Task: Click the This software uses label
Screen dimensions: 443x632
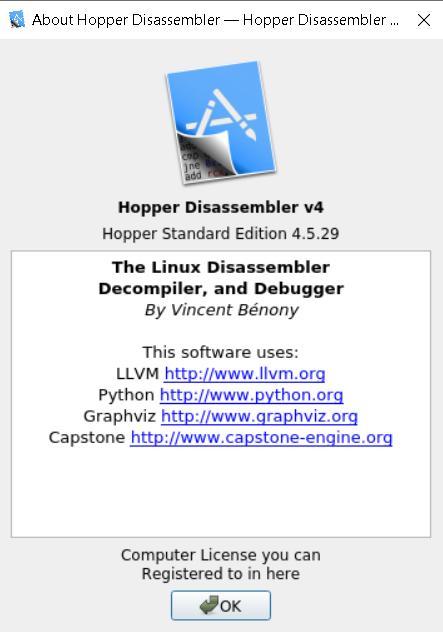Action: [220, 352]
